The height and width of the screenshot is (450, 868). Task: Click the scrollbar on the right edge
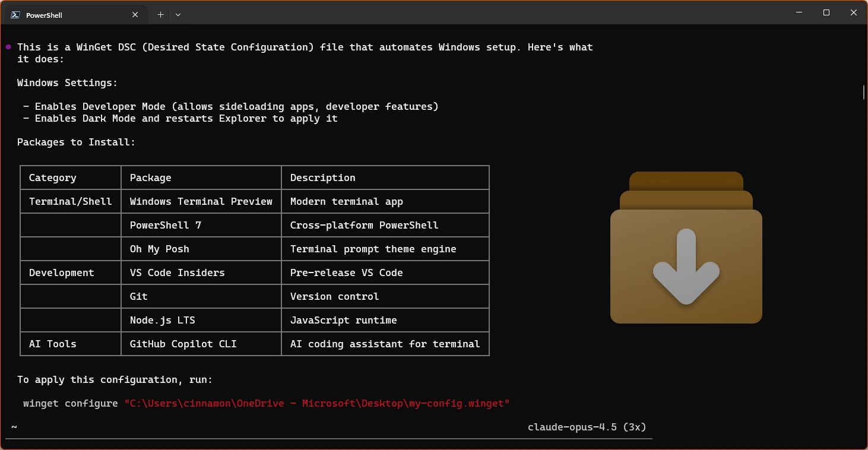tap(864, 93)
